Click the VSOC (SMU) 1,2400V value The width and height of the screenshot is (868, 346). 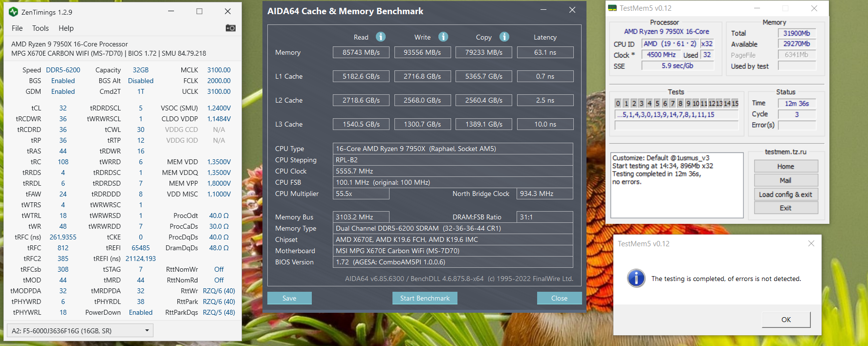[219, 108]
